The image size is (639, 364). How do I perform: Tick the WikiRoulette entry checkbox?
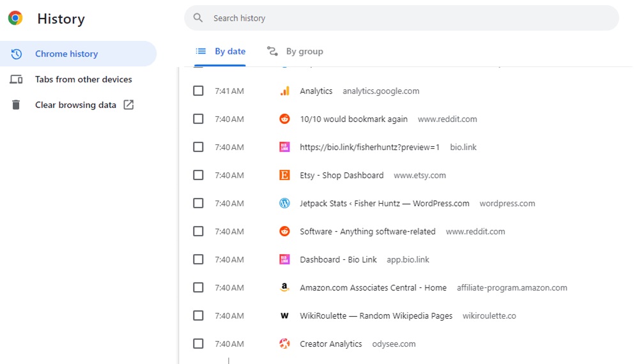pyautogui.click(x=198, y=315)
